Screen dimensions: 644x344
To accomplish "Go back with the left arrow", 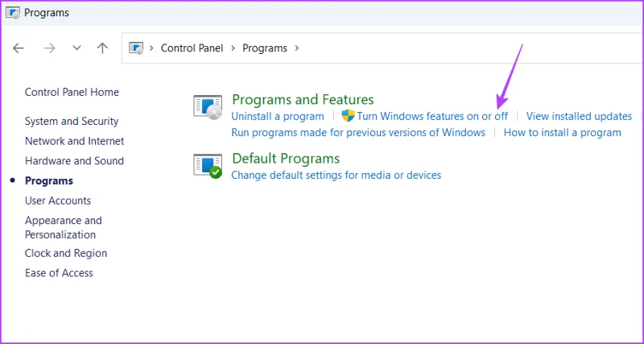I will (x=19, y=48).
